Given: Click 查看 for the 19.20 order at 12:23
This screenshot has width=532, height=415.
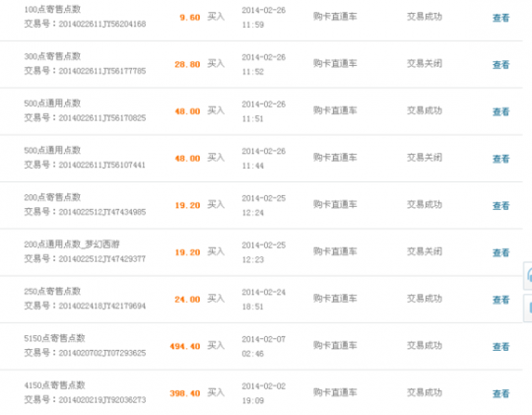Looking at the screenshot, I should pos(500,252).
